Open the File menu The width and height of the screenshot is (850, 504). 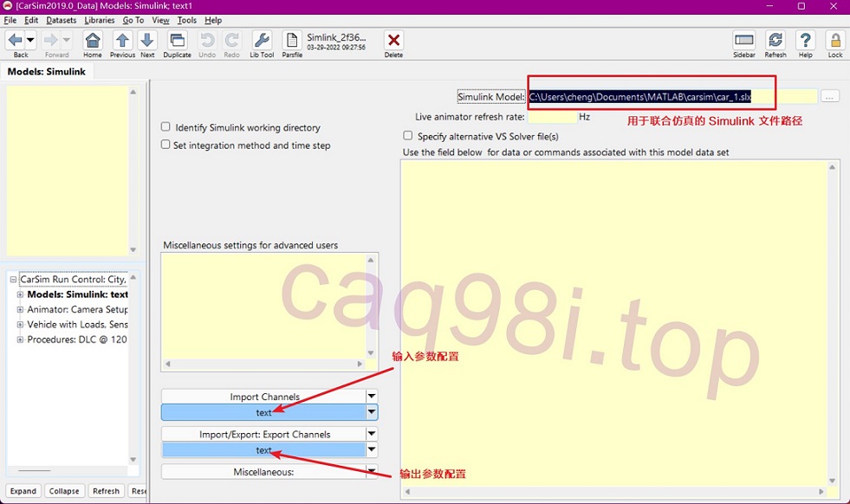pos(10,20)
